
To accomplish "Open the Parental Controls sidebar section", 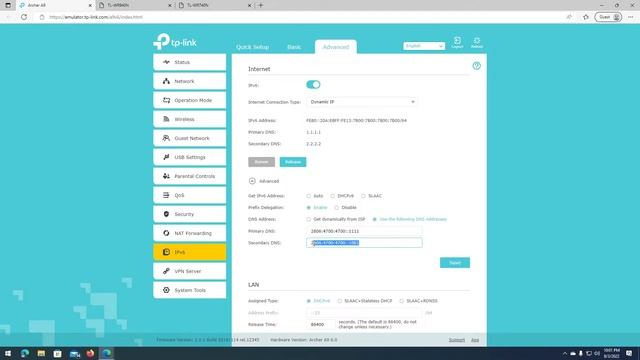I will tap(189, 176).
